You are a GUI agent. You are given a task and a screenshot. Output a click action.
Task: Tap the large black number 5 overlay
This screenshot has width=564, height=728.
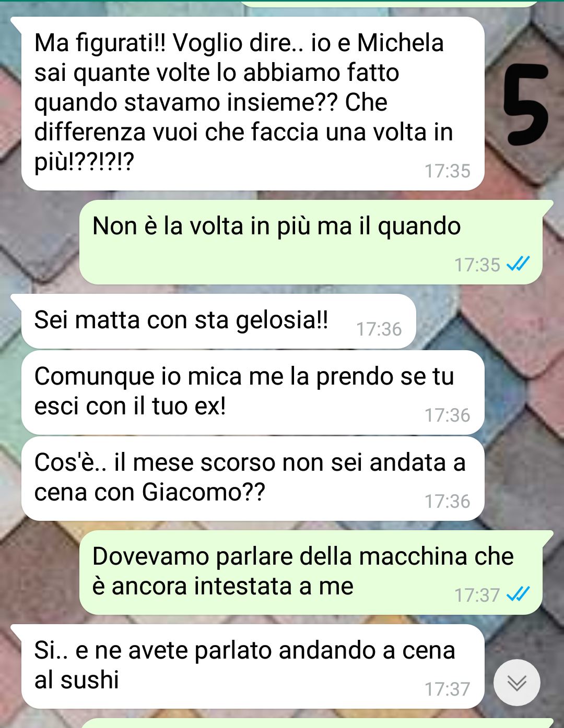coord(525,104)
